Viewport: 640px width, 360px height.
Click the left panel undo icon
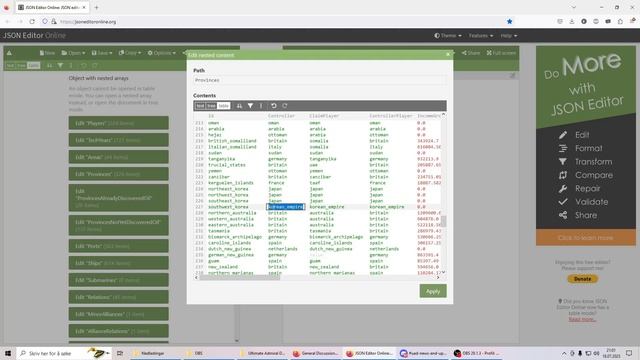(84, 65)
